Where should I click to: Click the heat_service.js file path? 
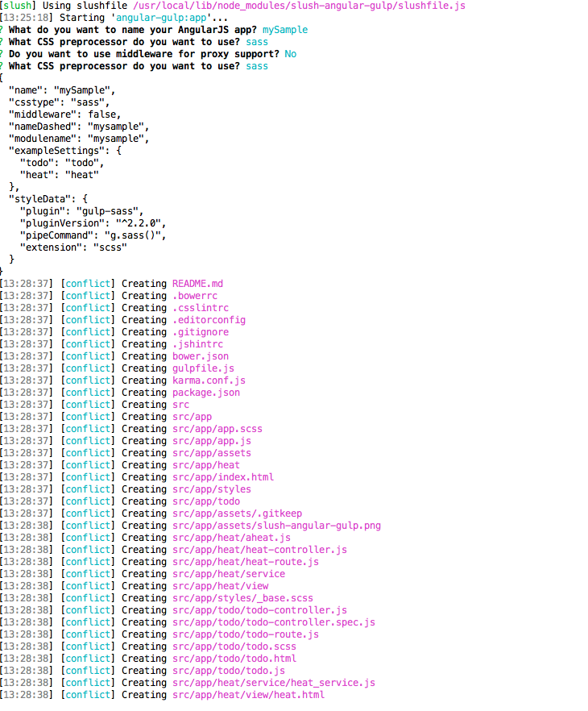click(274, 683)
